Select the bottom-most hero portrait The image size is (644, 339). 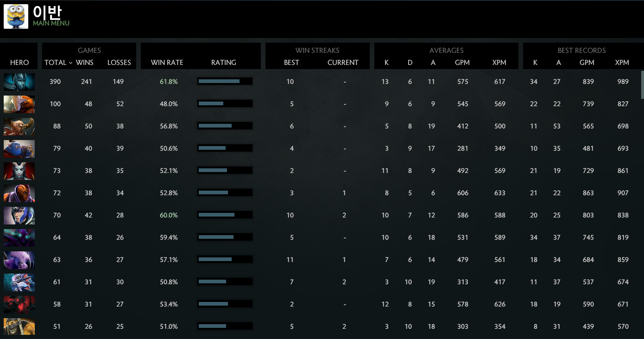19,326
